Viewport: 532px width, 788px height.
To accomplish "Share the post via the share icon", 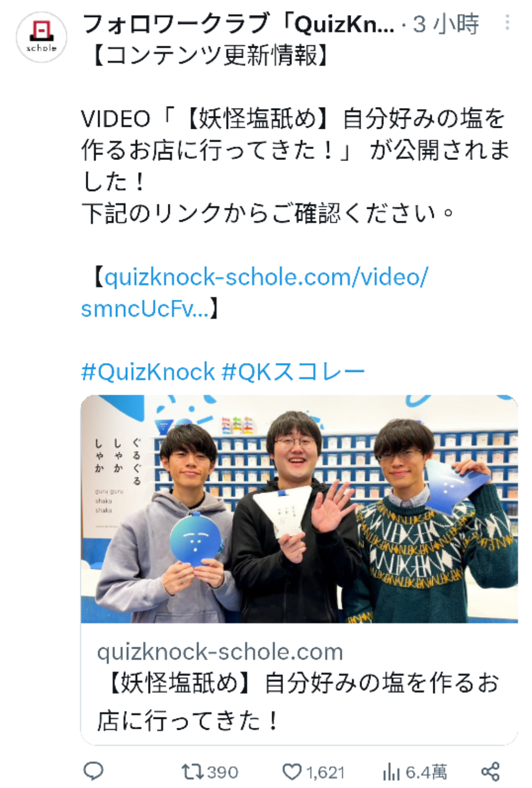I will (x=490, y=771).
